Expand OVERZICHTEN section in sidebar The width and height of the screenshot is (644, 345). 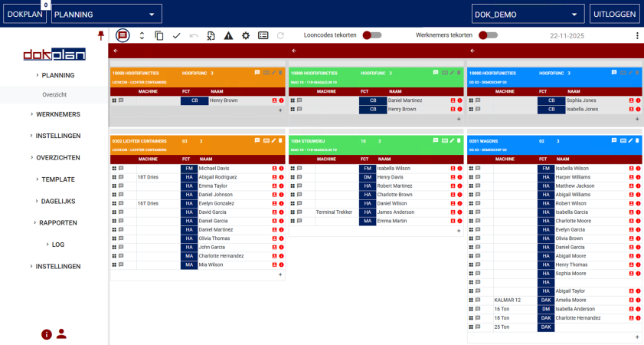[x=54, y=157]
